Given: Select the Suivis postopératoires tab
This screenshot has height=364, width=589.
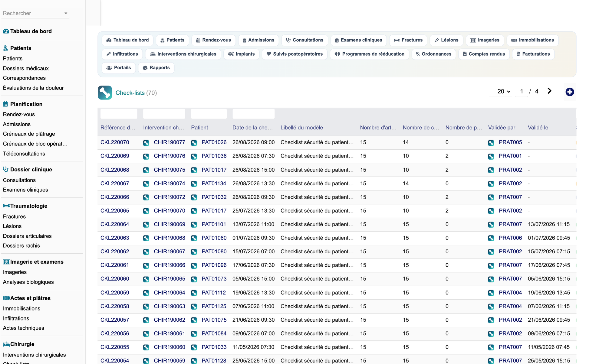Looking at the screenshot, I should [x=294, y=54].
